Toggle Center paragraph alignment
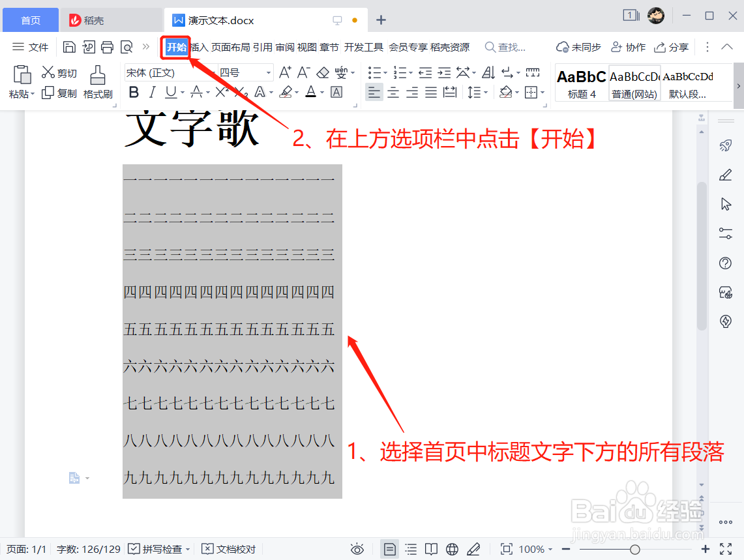Viewport: 744px width, 560px height. [x=393, y=91]
